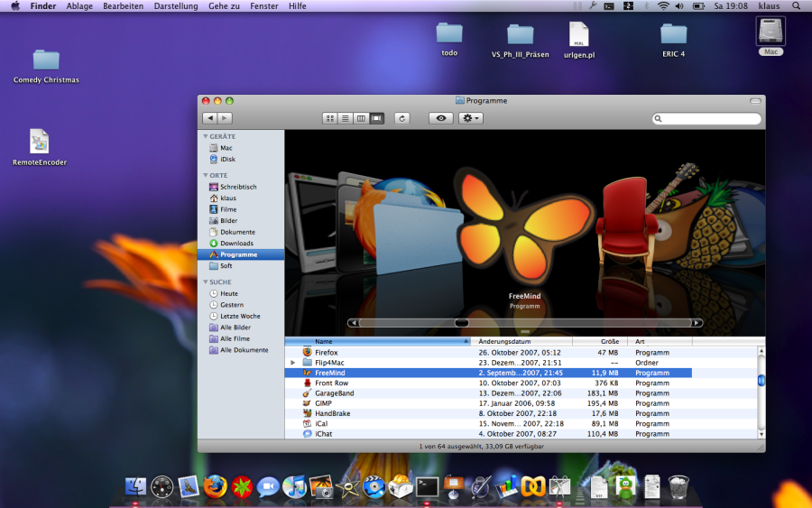Image resolution: width=812 pixels, height=508 pixels.
Task: Click the Front Row red chair cover
Action: pyautogui.click(x=627, y=223)
